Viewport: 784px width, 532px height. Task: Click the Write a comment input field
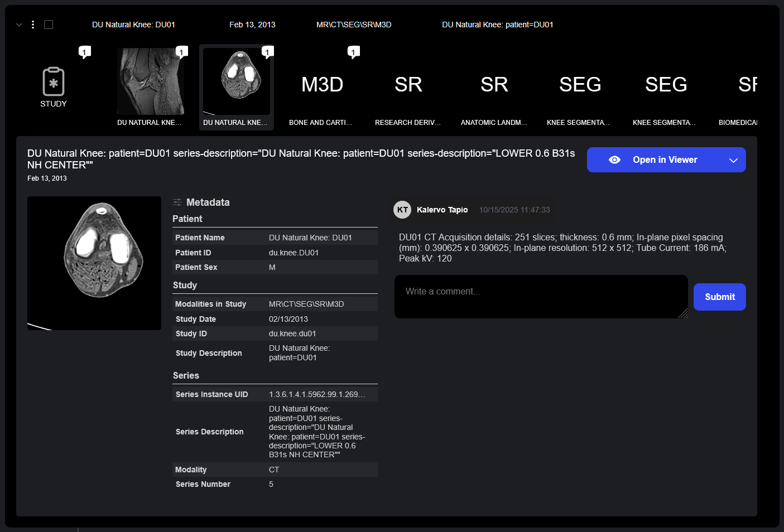tap(541, 297)
